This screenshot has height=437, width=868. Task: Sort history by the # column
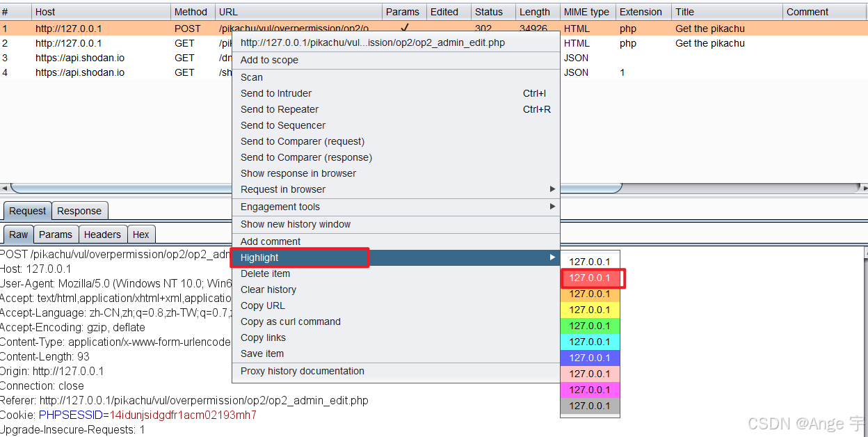click(x=15, y=12)
